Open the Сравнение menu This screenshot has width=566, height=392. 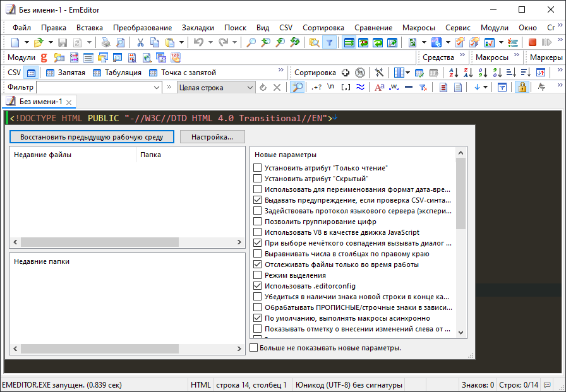coord(373,27)
